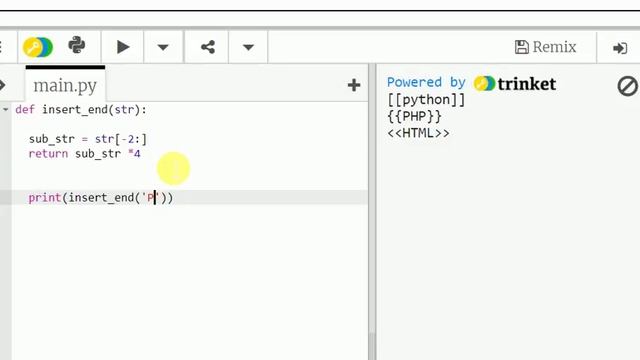Add a new file with plus icon

tap(354, 85)
